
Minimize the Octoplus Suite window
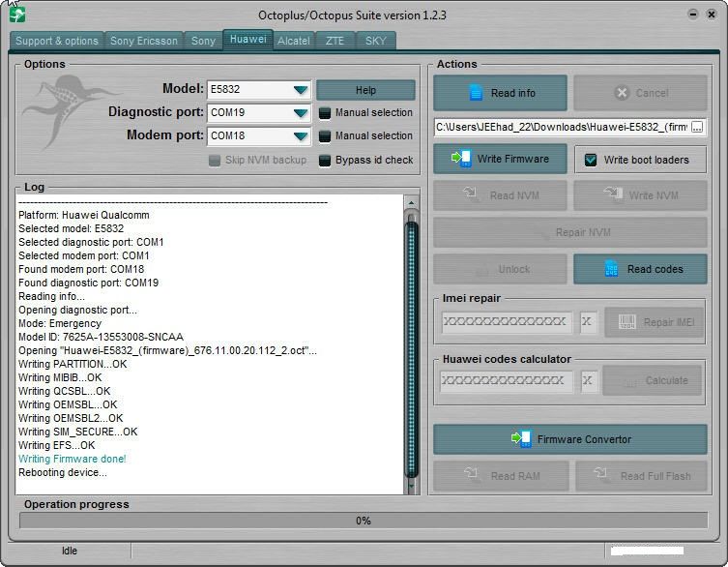coord(693,14)
